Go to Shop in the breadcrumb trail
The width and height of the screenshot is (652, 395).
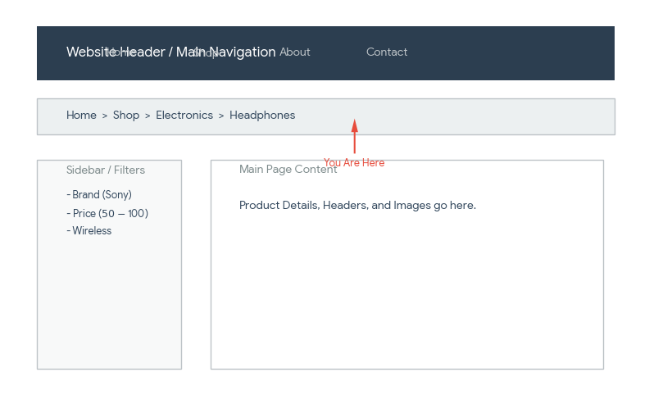pos(126,115)
